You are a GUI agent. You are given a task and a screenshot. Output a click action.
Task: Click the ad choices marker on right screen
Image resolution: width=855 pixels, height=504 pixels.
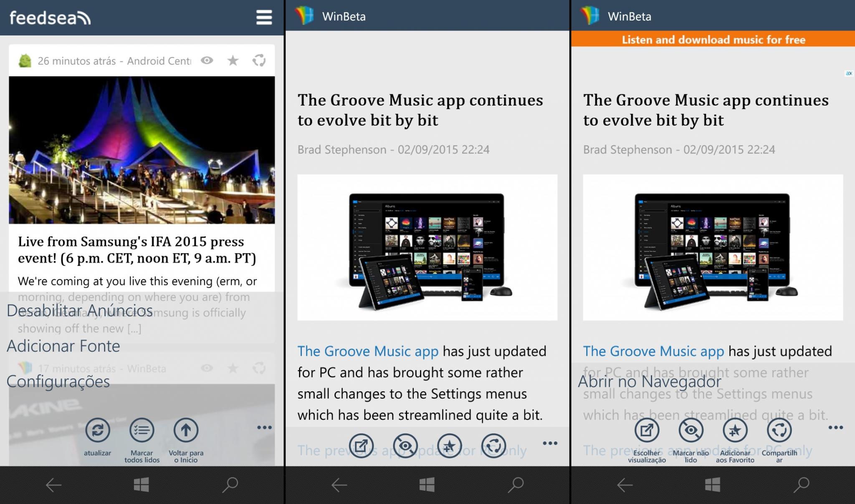tap(849, 73)
